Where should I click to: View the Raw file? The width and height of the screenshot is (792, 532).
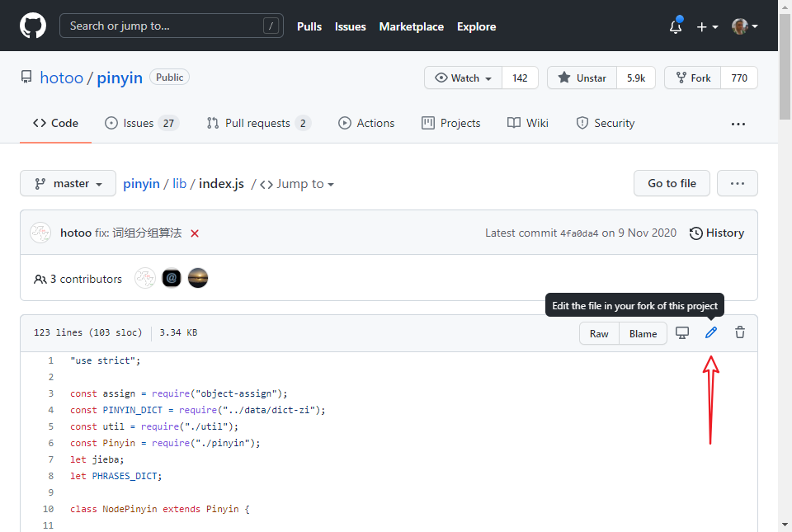coord(599,334)
